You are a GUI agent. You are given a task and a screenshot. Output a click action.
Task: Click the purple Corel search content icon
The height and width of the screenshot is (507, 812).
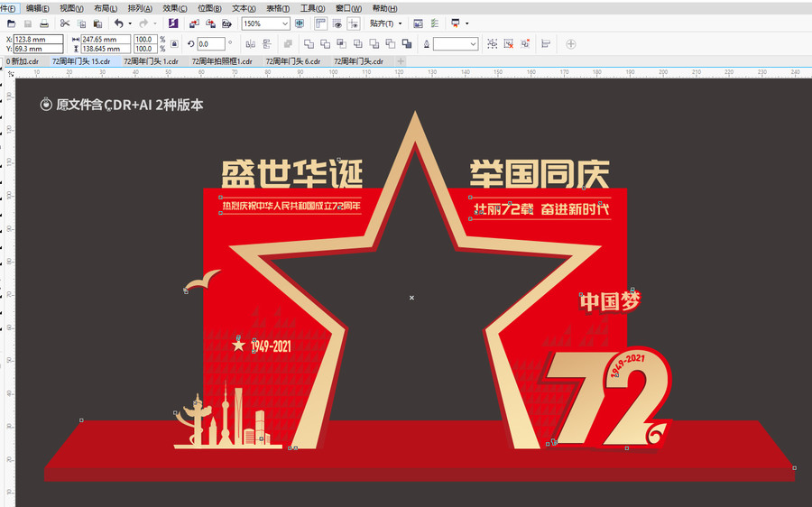173,23
